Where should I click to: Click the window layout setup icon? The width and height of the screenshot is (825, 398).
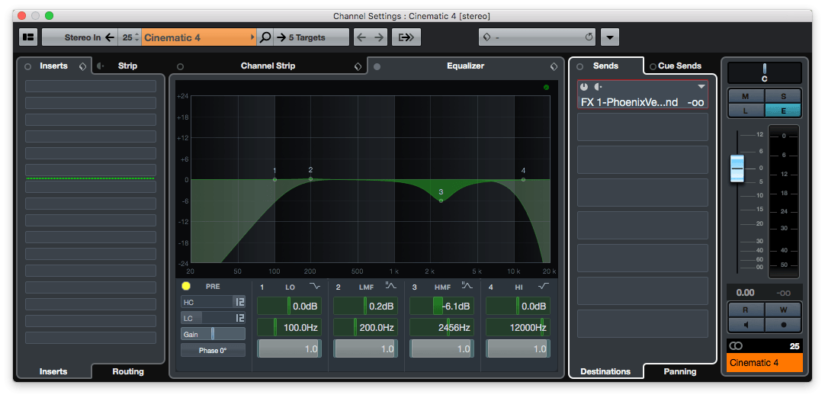point(28,37)
